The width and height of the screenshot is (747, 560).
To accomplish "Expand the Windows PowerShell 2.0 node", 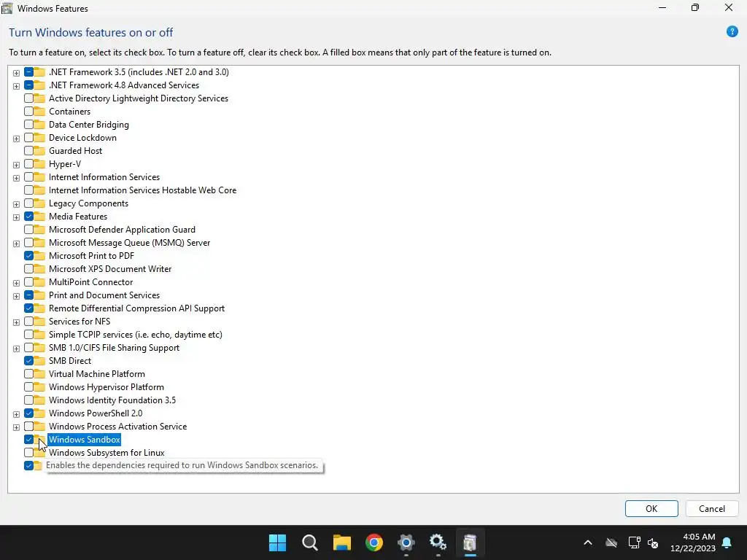I will coord(16,414).
